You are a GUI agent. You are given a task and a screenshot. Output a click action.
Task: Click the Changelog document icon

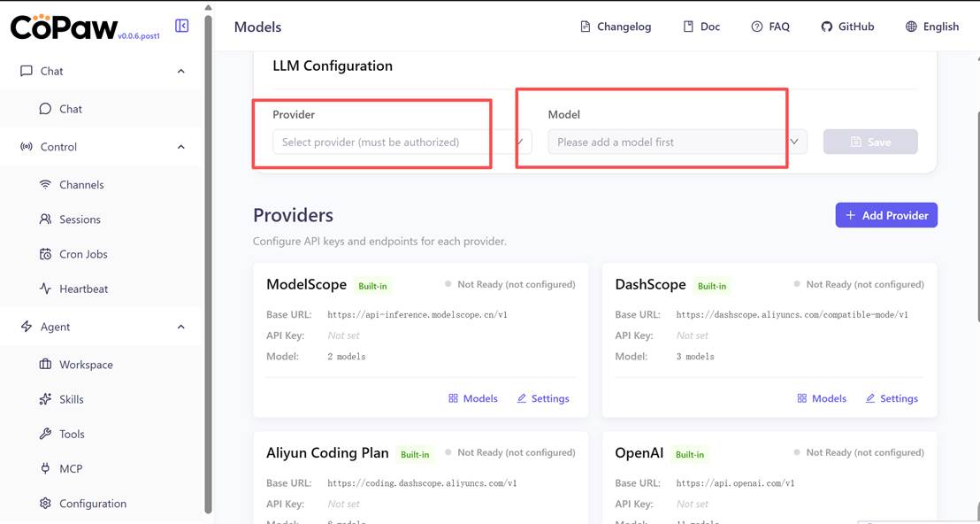(x=585, y=27)
